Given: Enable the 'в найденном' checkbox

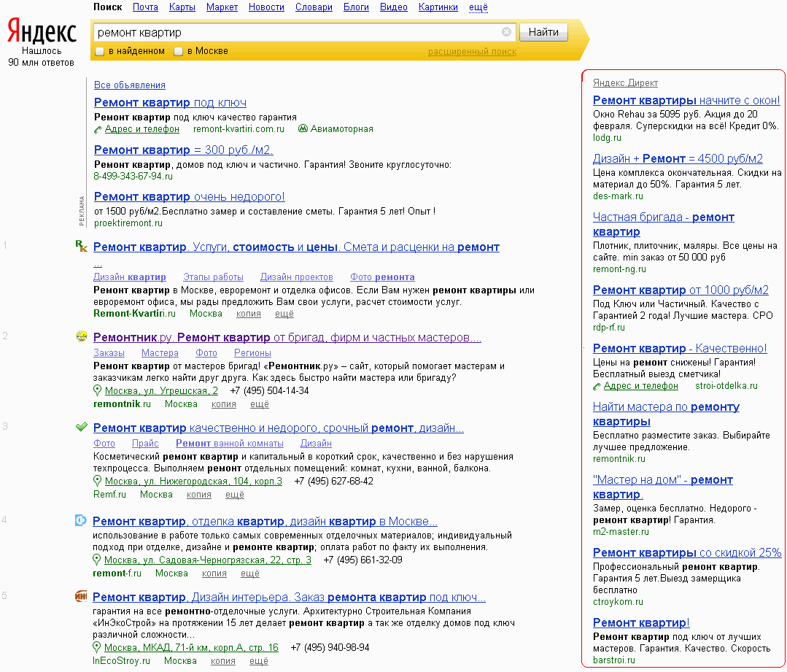Looking at the screenshot, I should (x=99, y=51).
